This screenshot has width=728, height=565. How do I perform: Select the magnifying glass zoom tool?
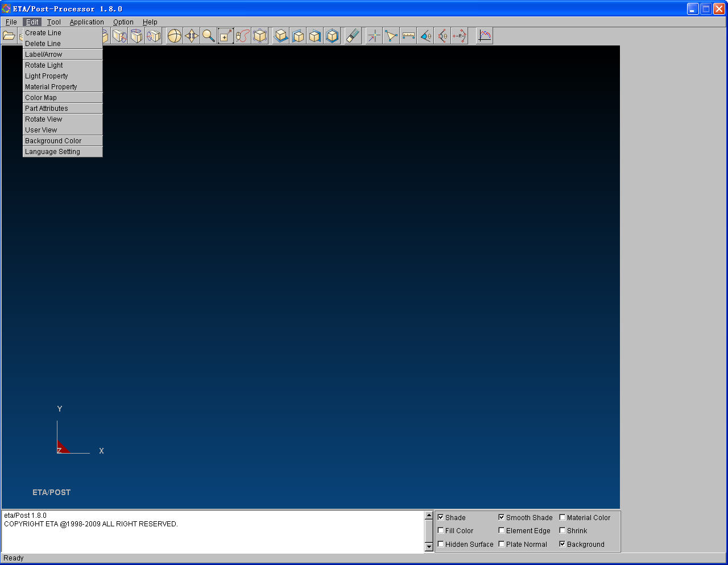(x=209, y=36)
